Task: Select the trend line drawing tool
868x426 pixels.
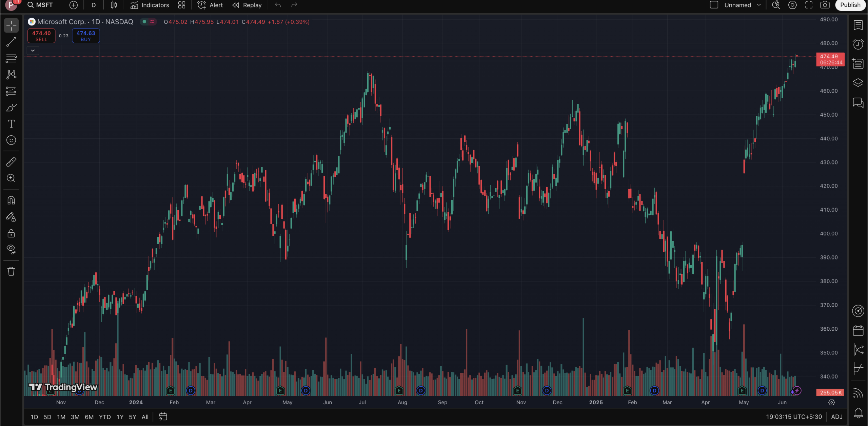Action: (11, 42)
